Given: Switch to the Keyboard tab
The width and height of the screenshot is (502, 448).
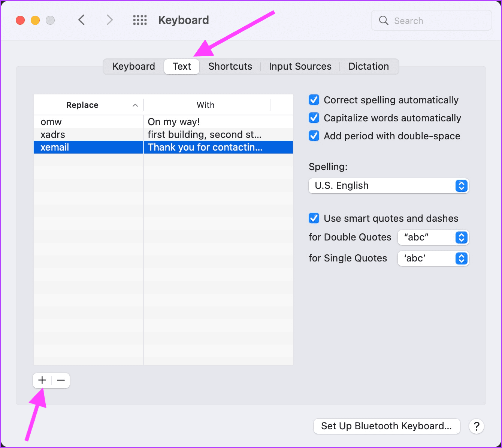Looking at the screenshot, I should pyautogui.click(x=134, y=66).
